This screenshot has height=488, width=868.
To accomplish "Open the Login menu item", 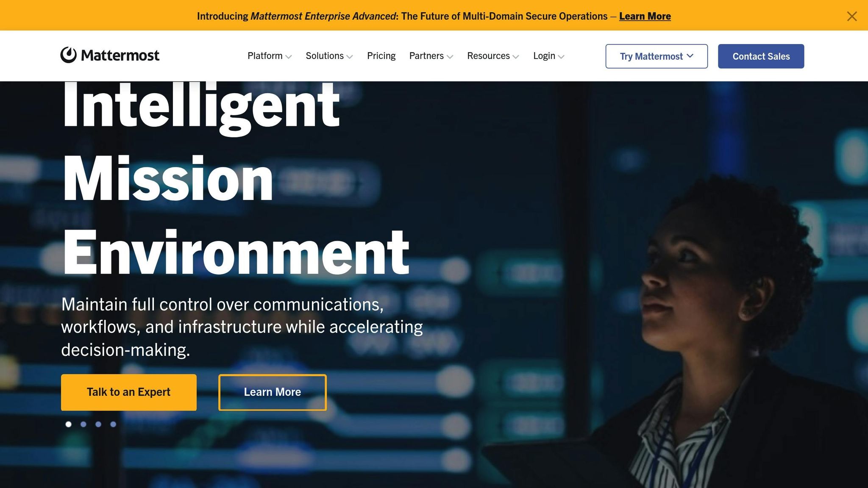I will tap(544, 56).
